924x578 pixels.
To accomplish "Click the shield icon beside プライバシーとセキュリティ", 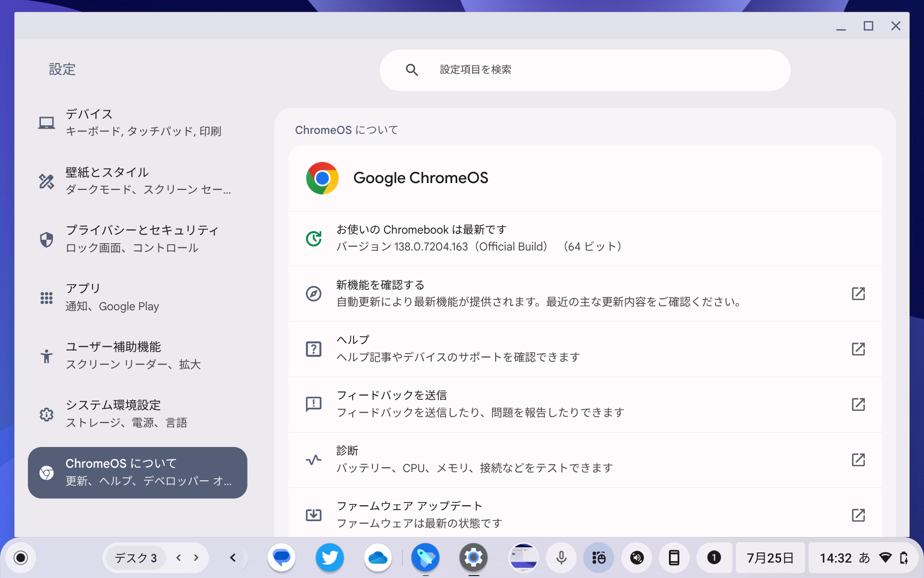I will (46, 239).
